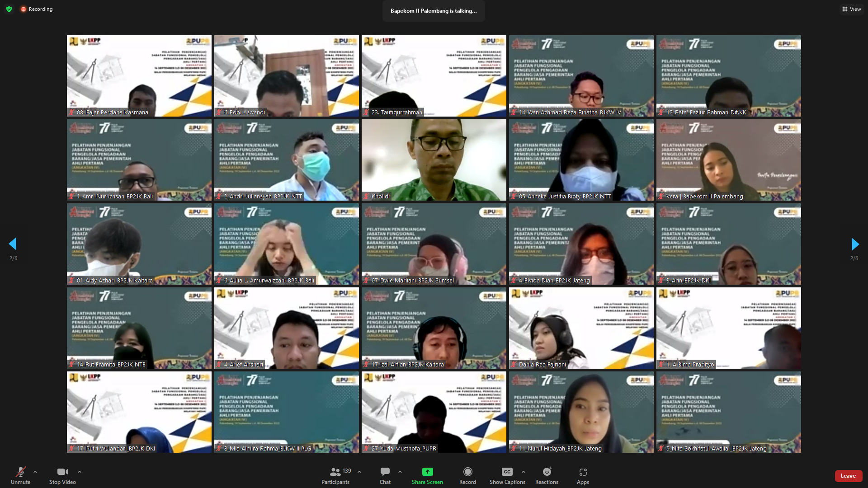Open the Participants panel
The height and width of the screenshot is (488, 868).
pyautogui.click(x=335, y=475)
